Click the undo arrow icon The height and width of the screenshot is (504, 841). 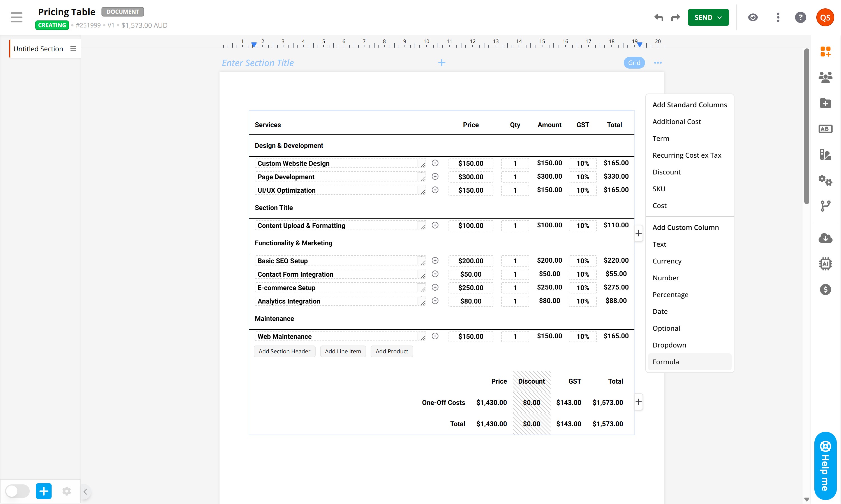coord(659,17)
